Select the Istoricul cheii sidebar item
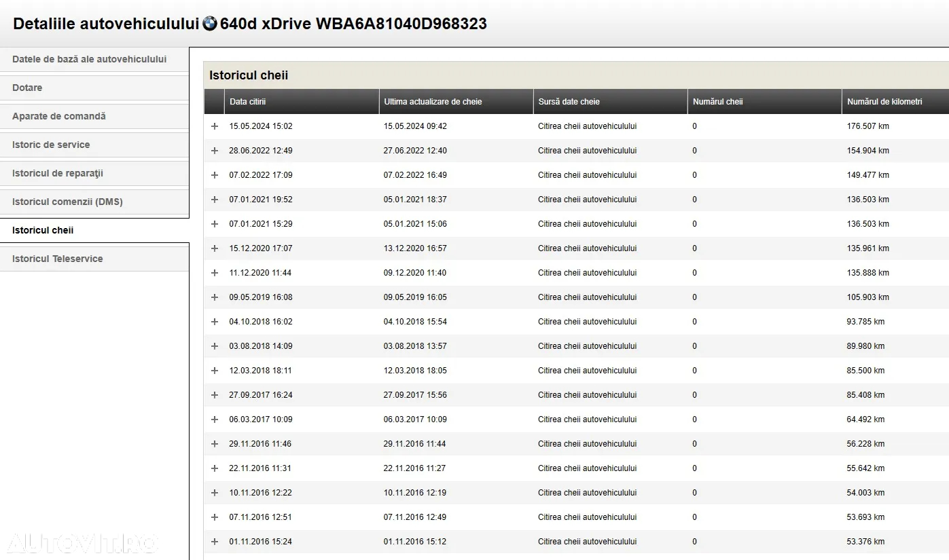Image resolution: width=949 pixels, height=560 pixels. tap(94, 230)
